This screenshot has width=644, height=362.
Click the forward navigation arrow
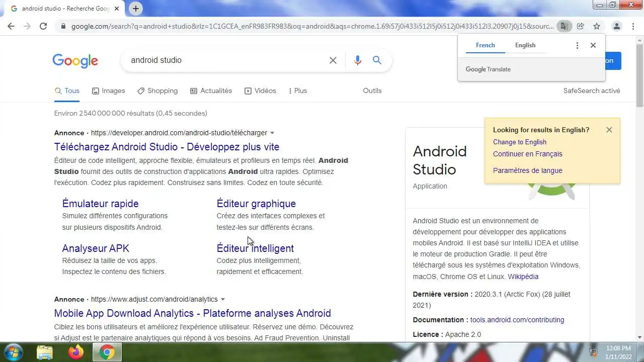[x=27, y=26]
